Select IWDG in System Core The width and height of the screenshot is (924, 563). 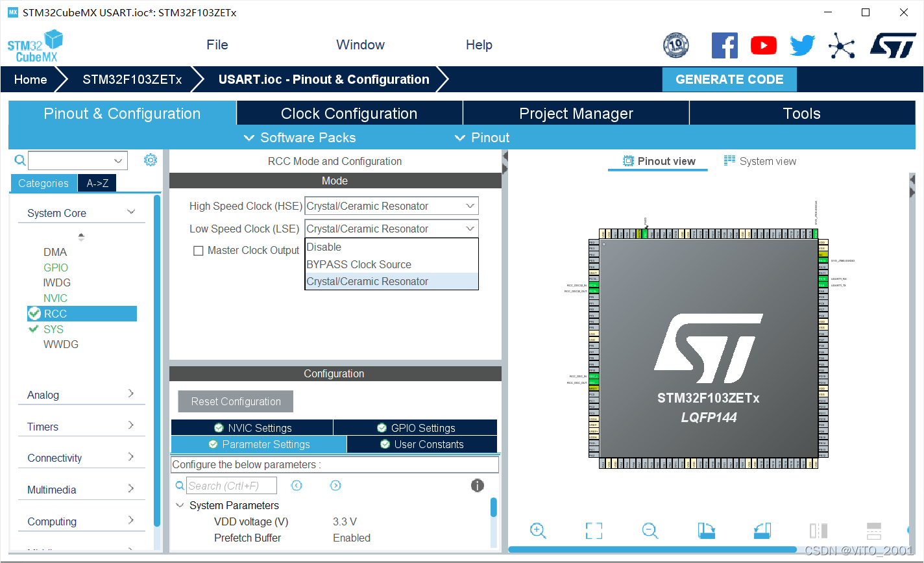pyautogui.click(x=57, y=282)
